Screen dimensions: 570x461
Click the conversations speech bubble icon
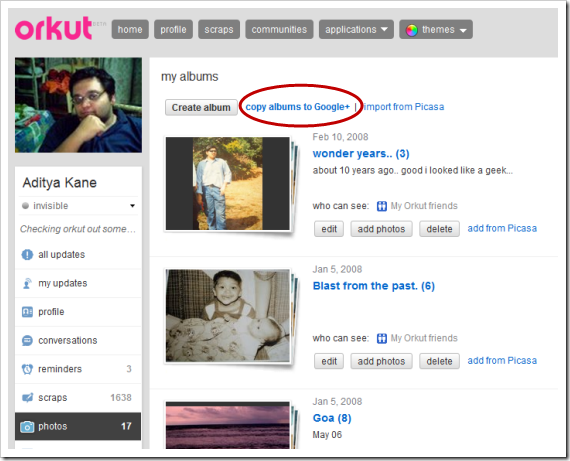point(27,340)
